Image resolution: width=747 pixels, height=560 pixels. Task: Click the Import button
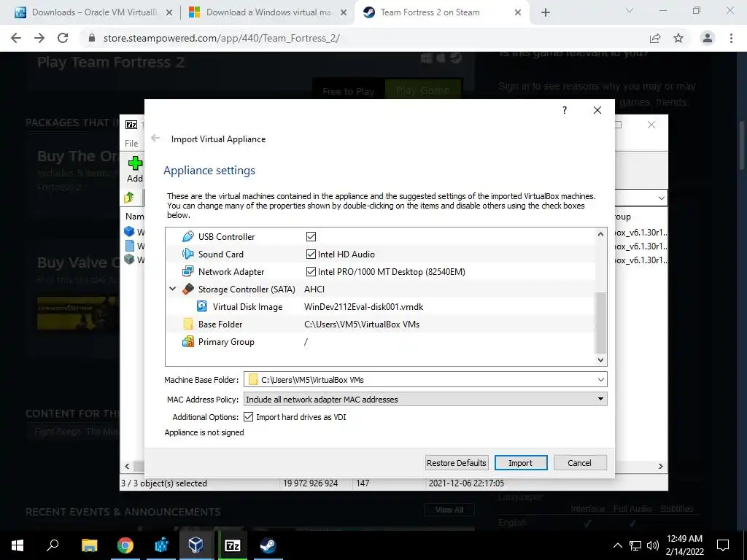tap(521, 463)
